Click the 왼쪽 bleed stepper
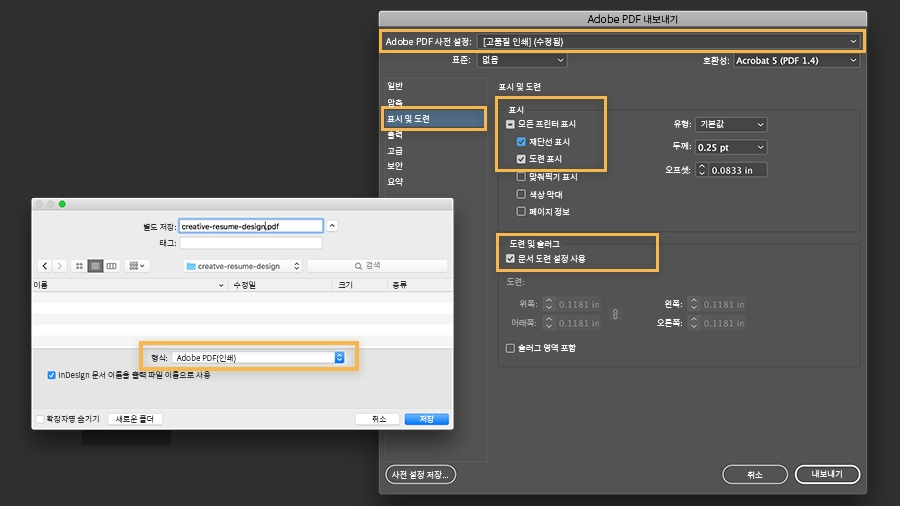 pos(693,304)
